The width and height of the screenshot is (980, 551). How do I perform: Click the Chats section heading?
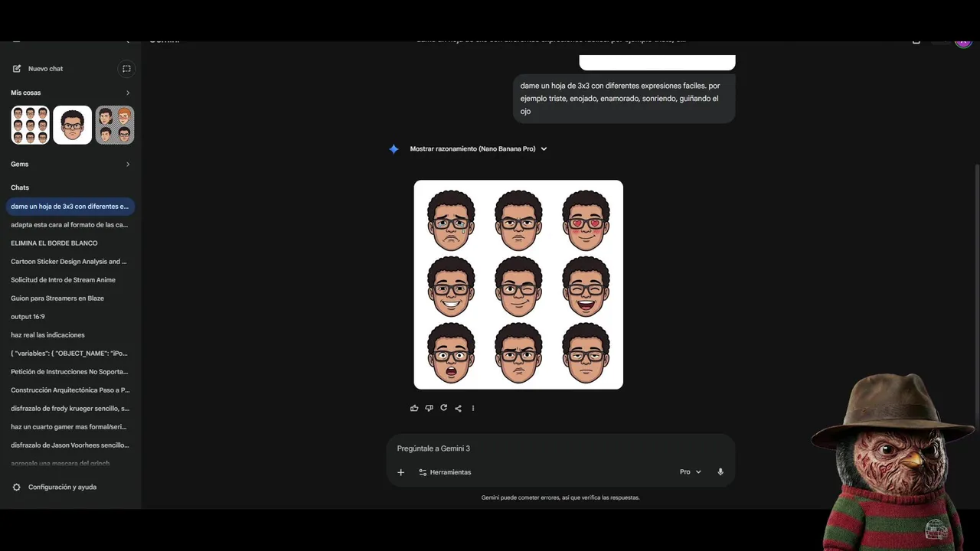coord(20,187)
